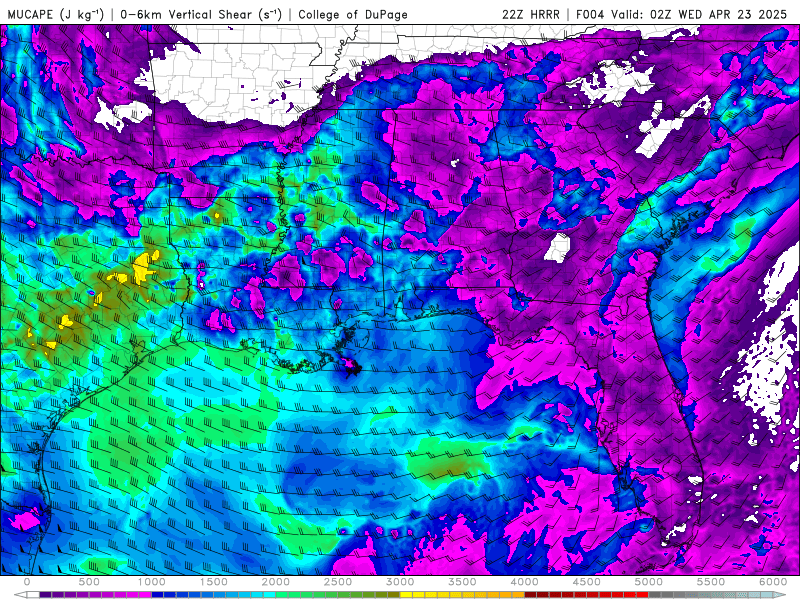Click the white swatch at the legend start
Image resolution: width=800 pixels, height=600 pixels.
point(33,595)
